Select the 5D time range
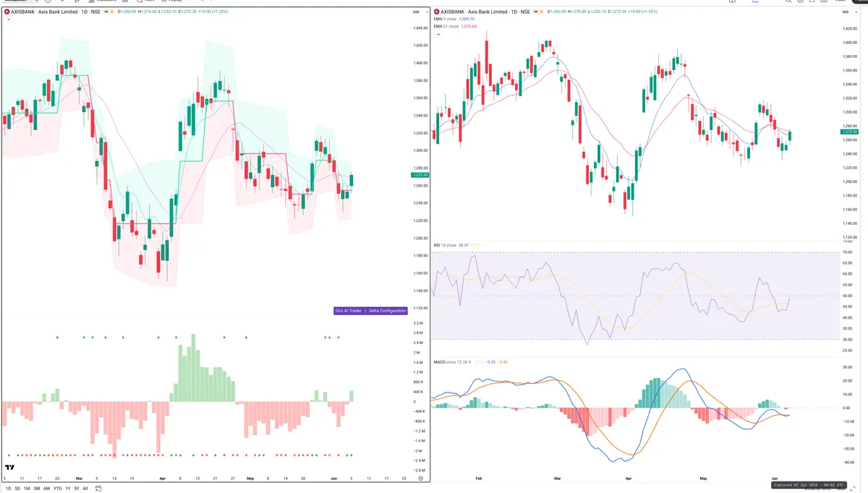 [18, 489]
